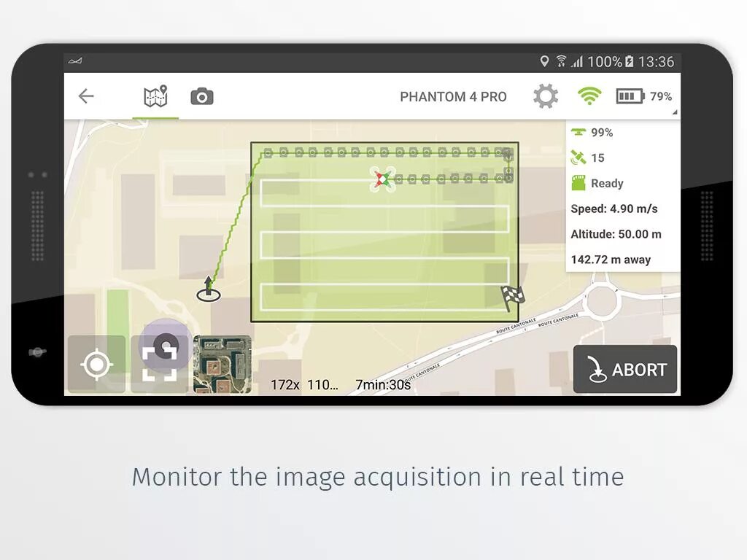Expand the PHANTOM 4 PRO drone selector
The height and width of the screenshot is (560, 747).
pyautogui.click(x=453, y=96)
